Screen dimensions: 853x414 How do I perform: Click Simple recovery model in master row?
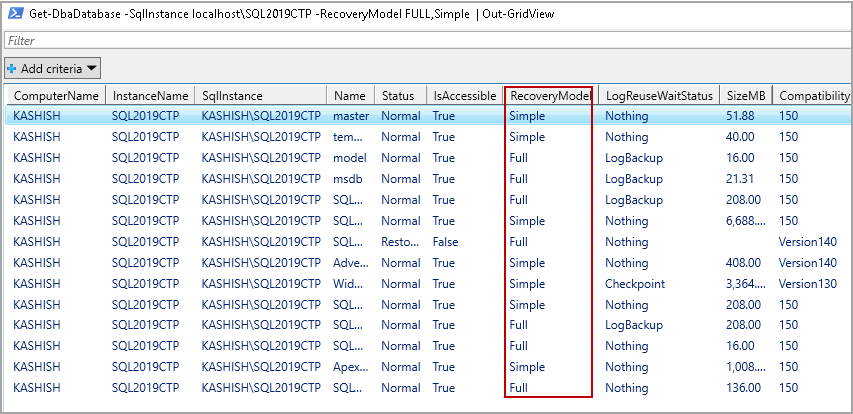click(527, 116)
